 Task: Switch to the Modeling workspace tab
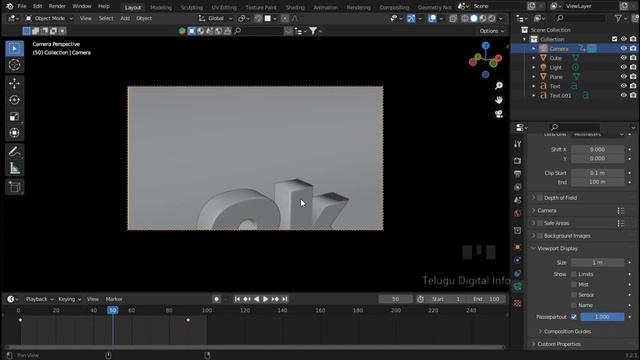[x=161, y=7]
